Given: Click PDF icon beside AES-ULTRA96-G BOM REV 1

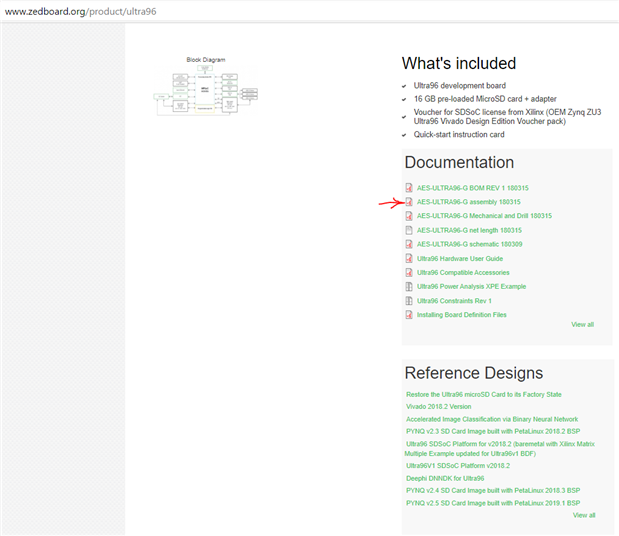Looking at the screenshot, I should tap(409, 188).
